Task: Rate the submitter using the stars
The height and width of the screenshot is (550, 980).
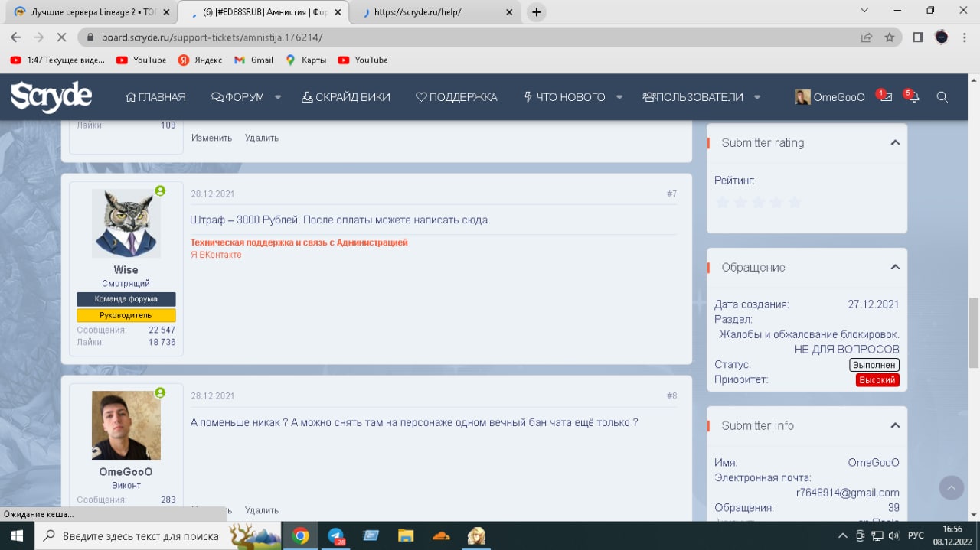Action: 758,202
